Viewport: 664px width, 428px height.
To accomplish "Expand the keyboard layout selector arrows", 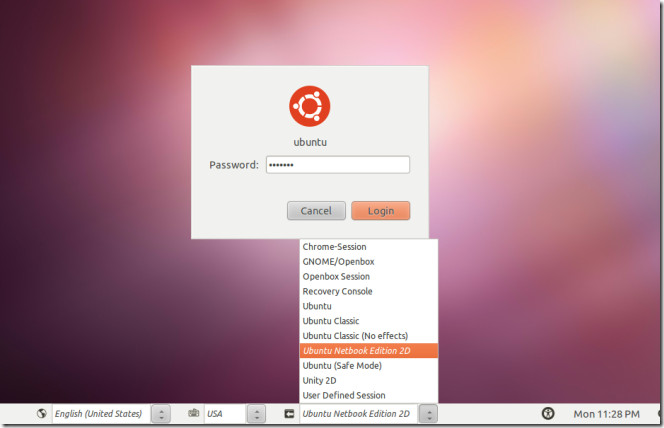I will 257,414.
